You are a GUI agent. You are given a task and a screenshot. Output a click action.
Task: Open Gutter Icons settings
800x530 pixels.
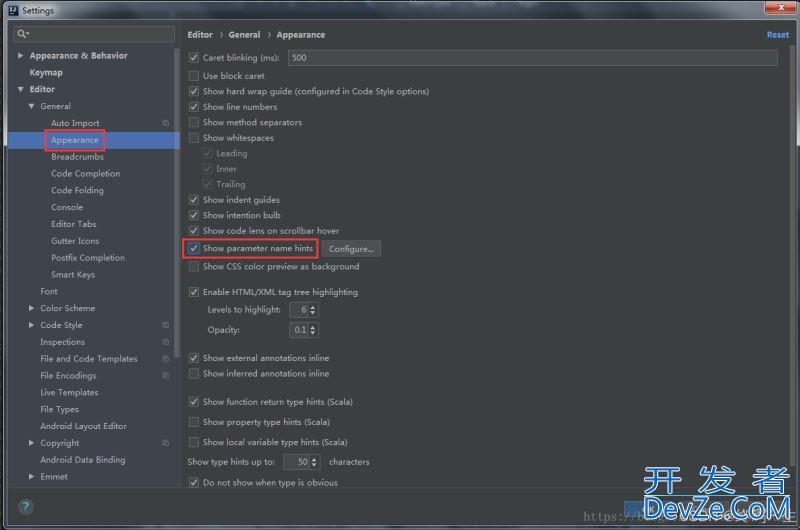[x=75, y=241]
